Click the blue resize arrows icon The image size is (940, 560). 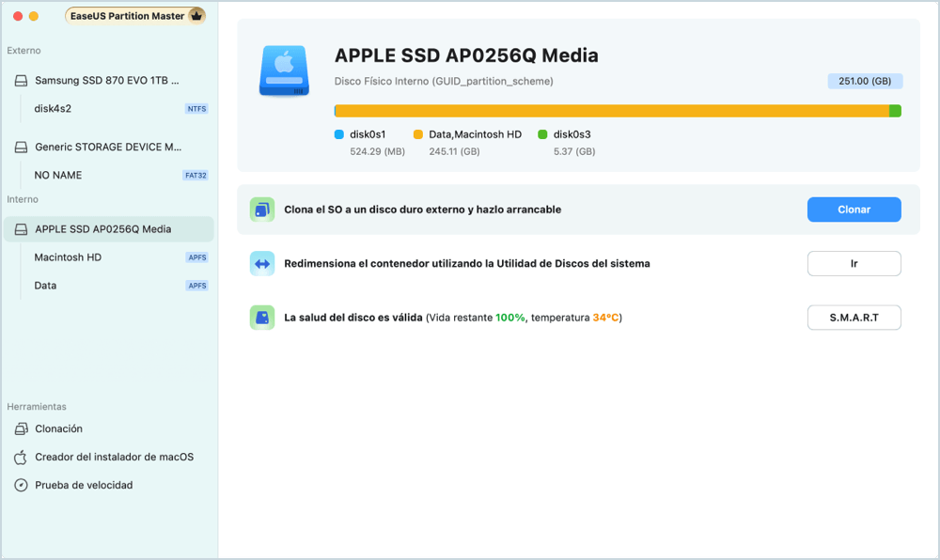(262, 263)
